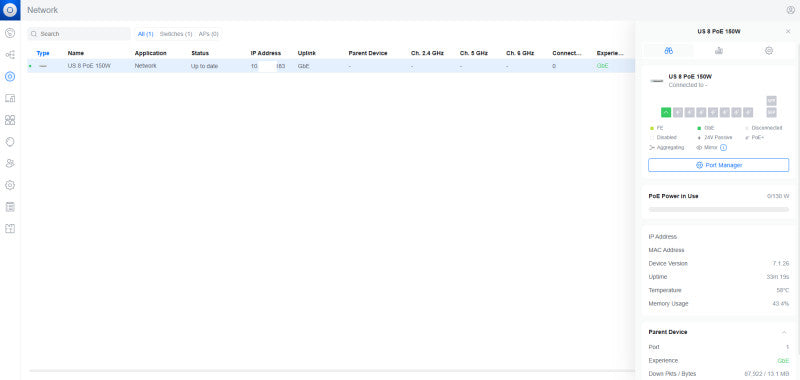Image resolution: width=800 pixels, height=380 pixels.
Task: Click the Up to date status cell
Action: tap(205, 66)
